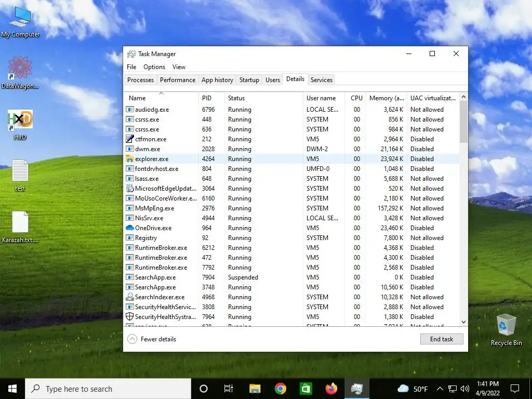The height and width of the screenshot is (399, 532).
Task: Select the SecurityHealthService process row
Action: (x=291, y=307)
